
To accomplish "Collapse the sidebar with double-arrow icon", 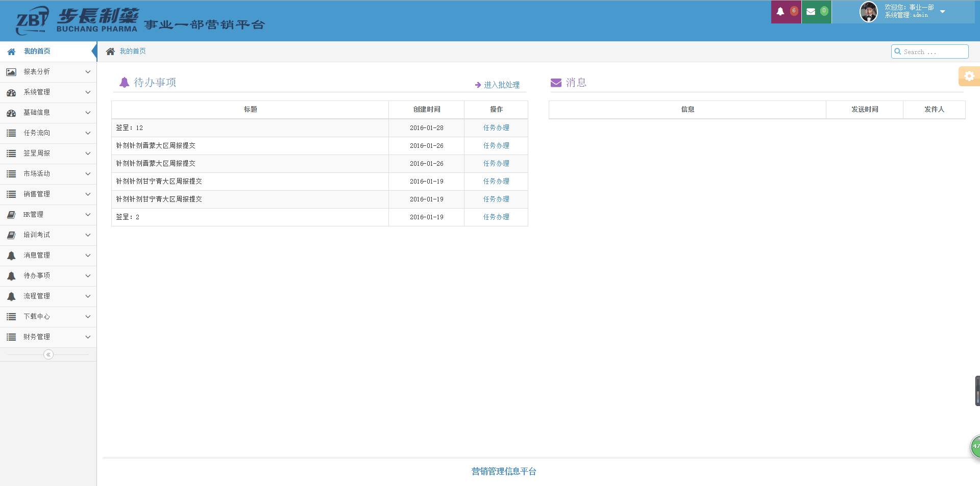I will pyautogui.click(x=48, y=354).
